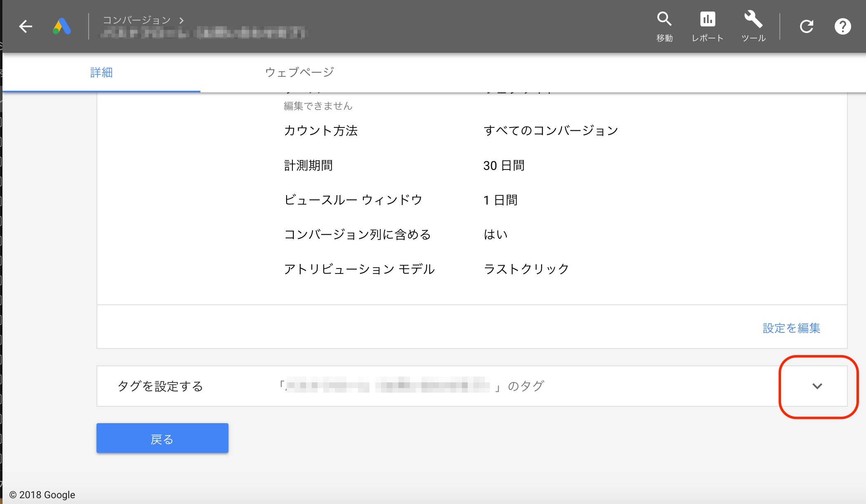Open the help question mark icon
Image resolution: width=866 pixels, height=504 pixels.
coord(842,26)
